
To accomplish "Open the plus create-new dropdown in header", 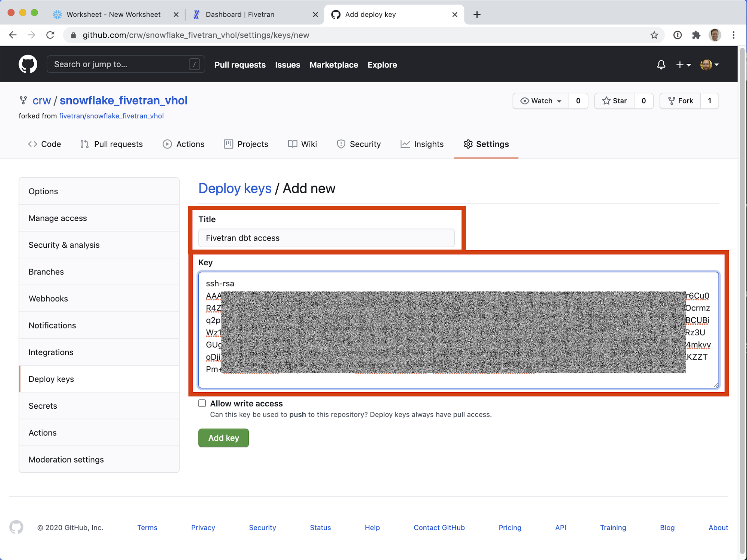I will (x=683, y=65).
